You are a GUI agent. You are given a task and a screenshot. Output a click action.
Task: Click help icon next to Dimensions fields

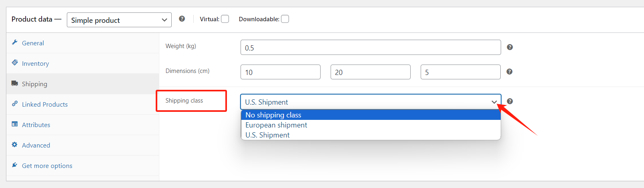(510, 72)
